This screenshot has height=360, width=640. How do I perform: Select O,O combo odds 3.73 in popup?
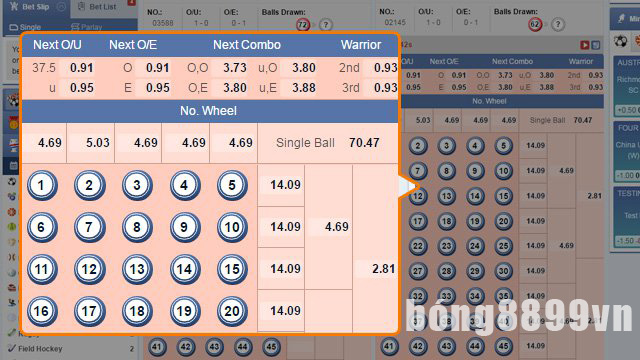tap(235, 68)
